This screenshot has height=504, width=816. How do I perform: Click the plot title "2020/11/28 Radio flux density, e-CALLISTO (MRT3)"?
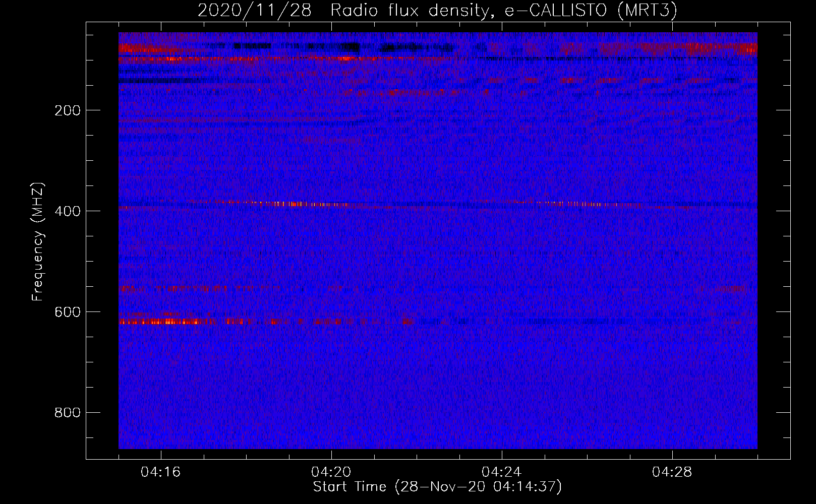tap(437, 10)
